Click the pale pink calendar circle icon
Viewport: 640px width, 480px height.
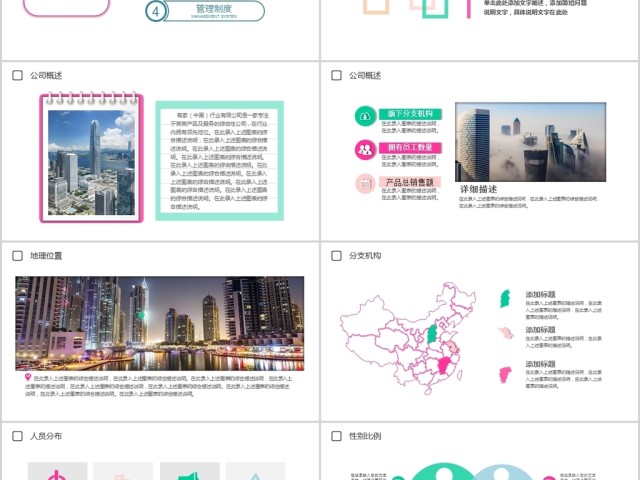point(365,183)
